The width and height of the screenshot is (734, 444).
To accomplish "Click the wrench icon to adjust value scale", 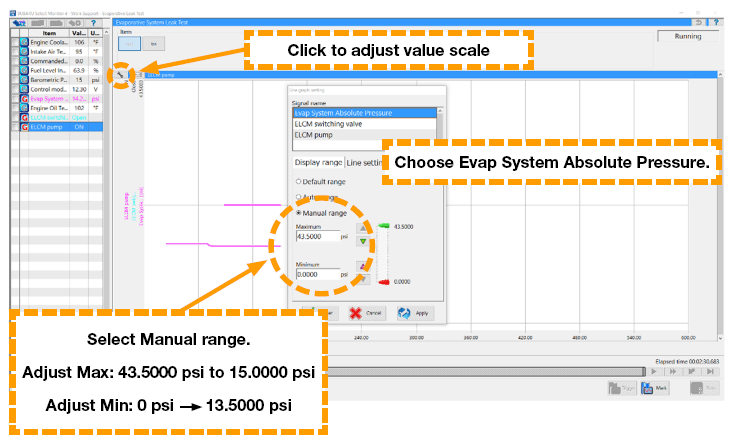I will [121, 73].
